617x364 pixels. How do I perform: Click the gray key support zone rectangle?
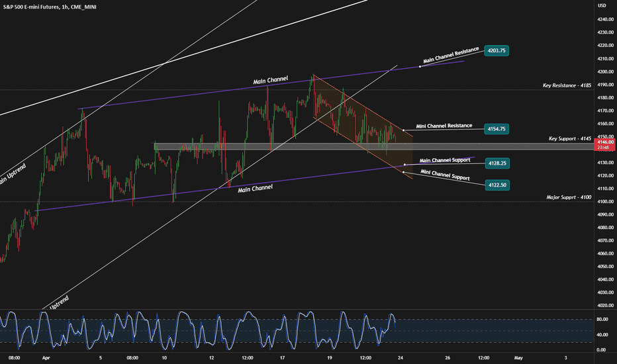[373, 146]
